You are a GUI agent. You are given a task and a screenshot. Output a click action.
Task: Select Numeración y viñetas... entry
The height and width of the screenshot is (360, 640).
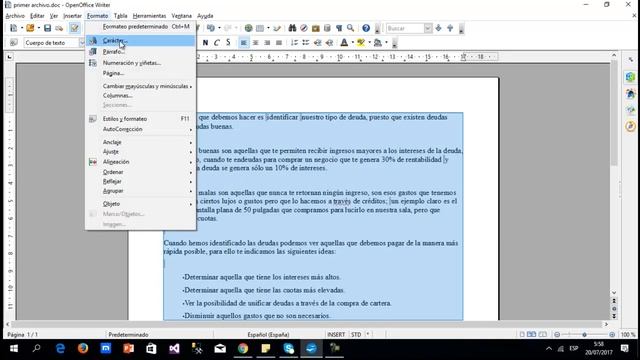coord(141,63)
